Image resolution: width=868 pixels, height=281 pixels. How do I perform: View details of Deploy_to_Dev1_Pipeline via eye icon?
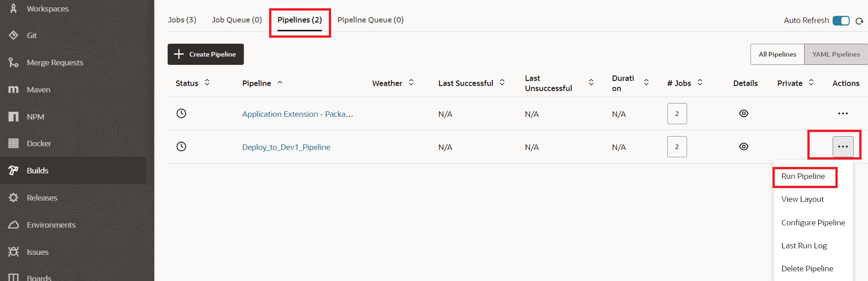744,147
